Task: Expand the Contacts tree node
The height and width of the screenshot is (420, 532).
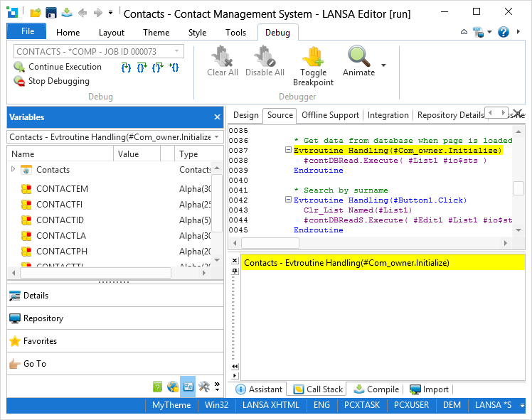Action: click(x=13, y=169)
